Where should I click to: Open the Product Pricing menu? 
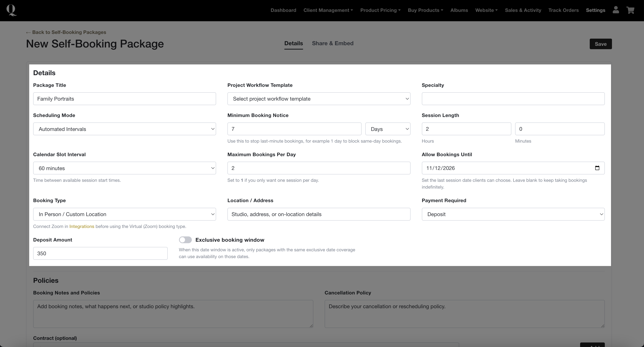tap(380, 10)
